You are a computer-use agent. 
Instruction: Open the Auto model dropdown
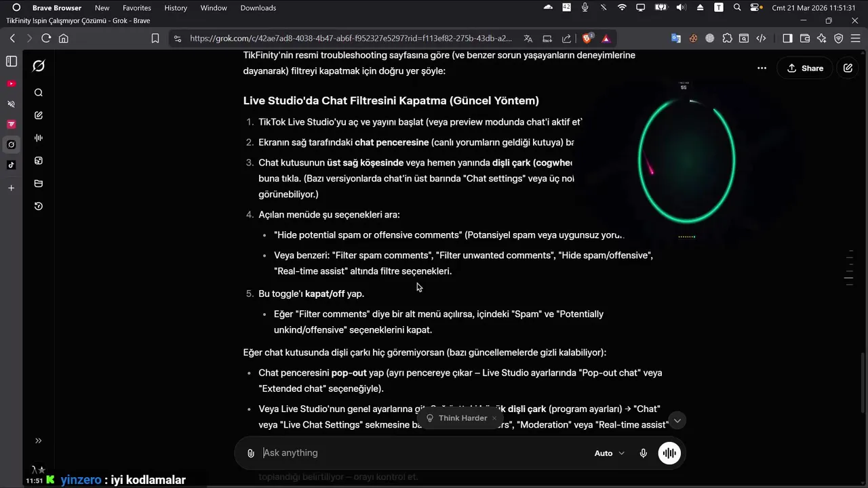(x=610, y=453)
